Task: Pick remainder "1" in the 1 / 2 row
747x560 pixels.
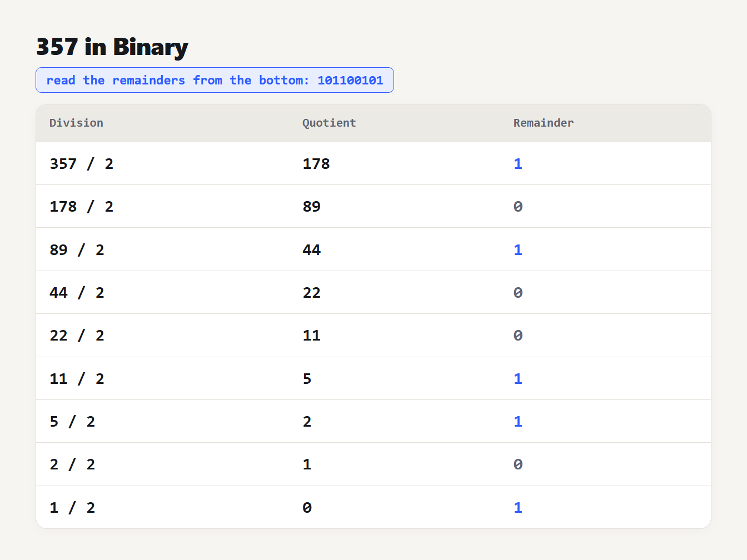Action: coord(518,508)
